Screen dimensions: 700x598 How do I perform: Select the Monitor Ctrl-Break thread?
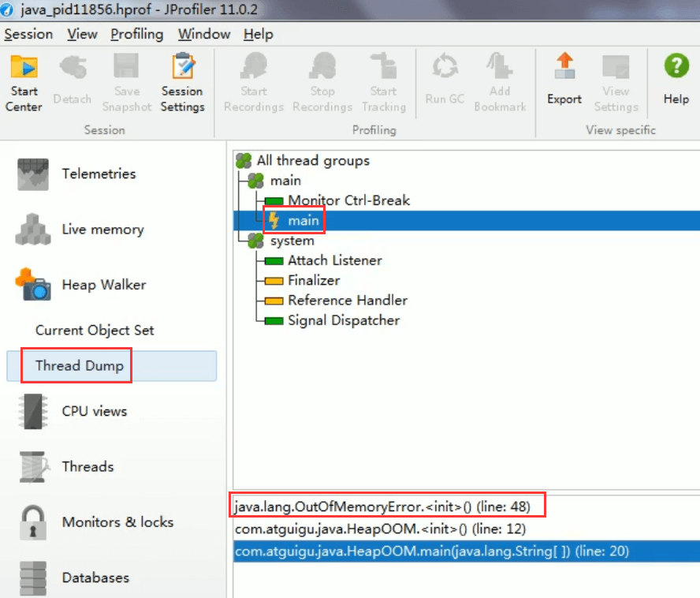tap(348, 200)
